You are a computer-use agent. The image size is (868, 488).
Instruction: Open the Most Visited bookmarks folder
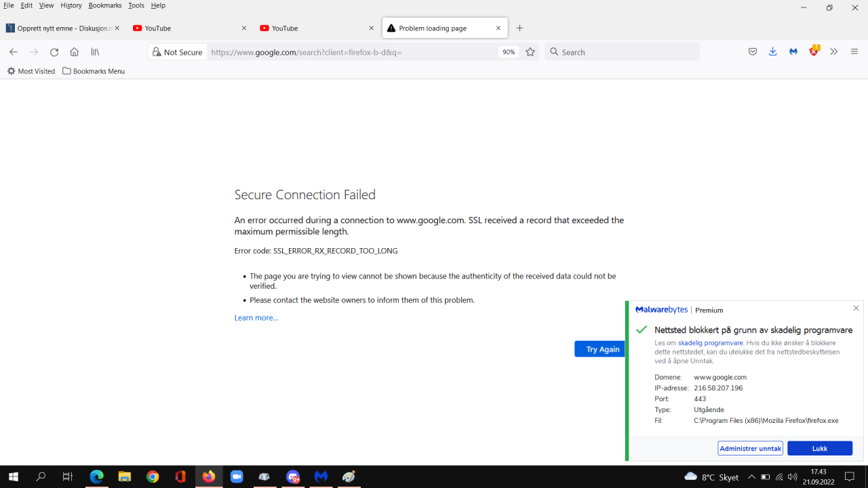point(31,71)
